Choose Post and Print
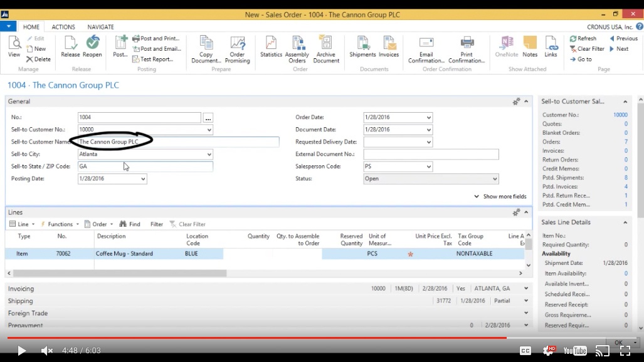 point(156,39)
